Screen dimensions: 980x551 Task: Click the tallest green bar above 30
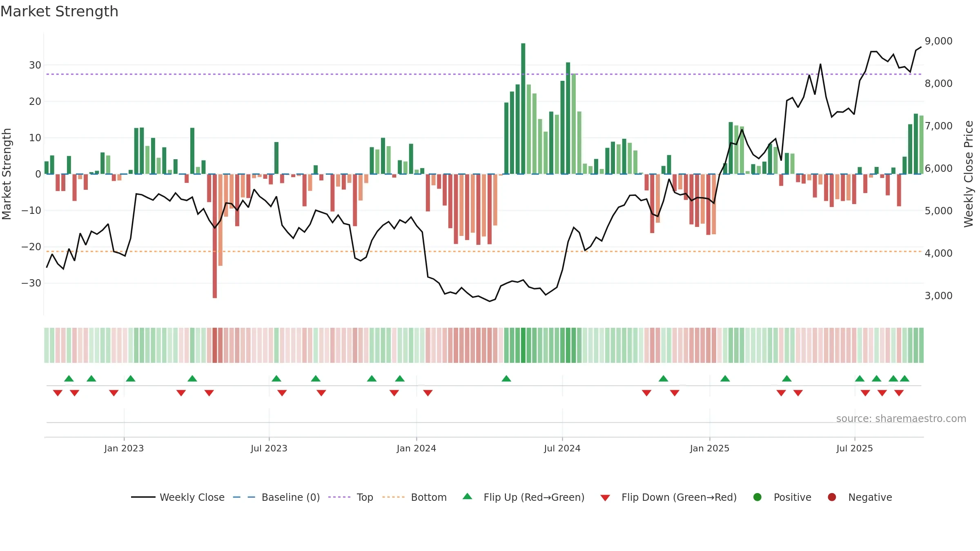click(523, 109)
